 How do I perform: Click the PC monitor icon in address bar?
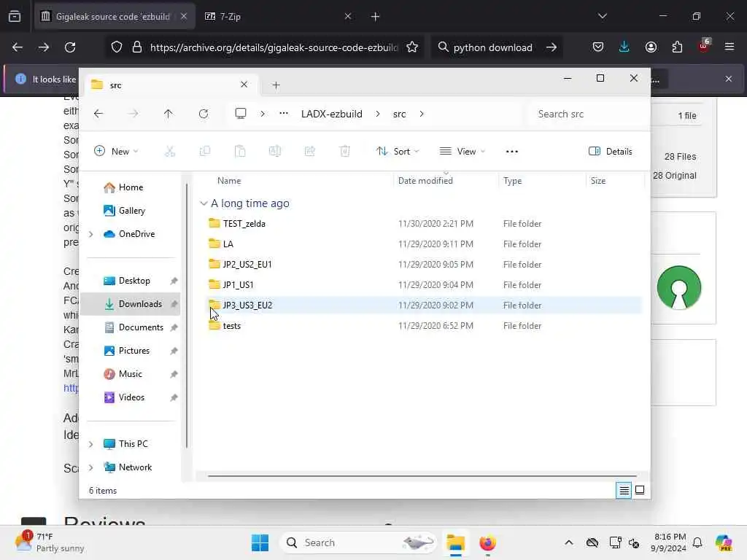241,113
